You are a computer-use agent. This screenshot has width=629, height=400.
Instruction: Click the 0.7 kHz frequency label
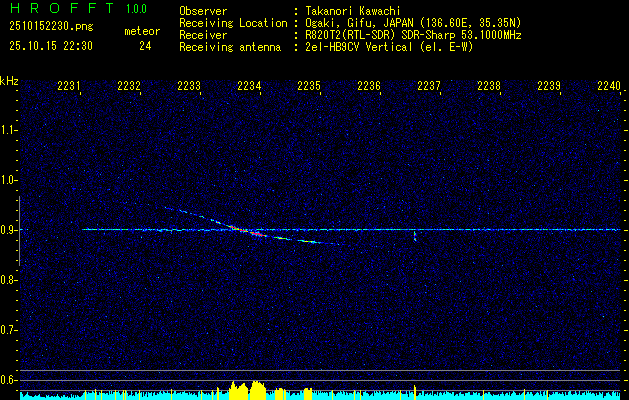(8, 330)
